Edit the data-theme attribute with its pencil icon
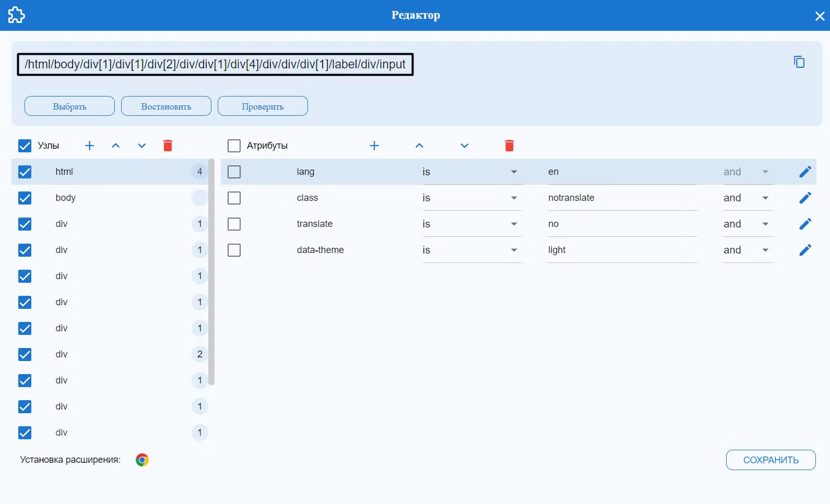Screen dimensions: 830x504 click(805, 250)
